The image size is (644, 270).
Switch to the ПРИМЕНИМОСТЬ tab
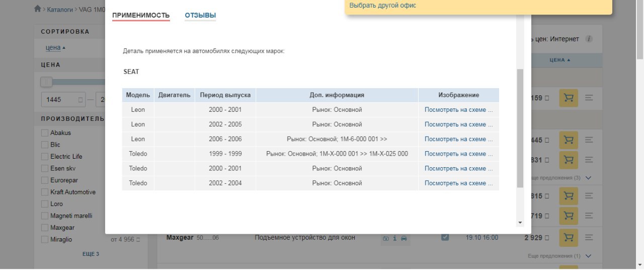click(x=141, y=16)
